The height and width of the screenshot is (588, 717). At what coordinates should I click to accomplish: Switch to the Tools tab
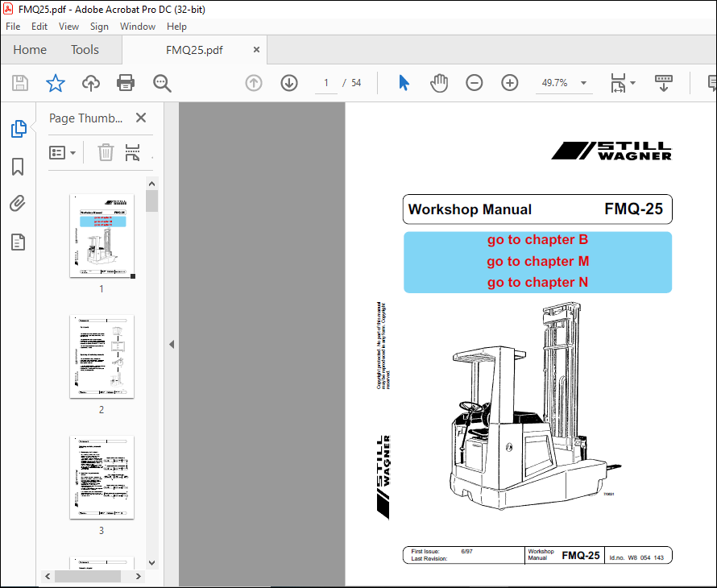[85, 49]
